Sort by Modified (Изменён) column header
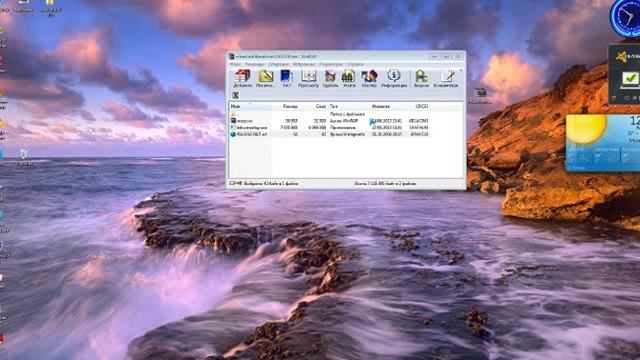The height and width of the screenshot is (360, 640). (x=387, y=106)
